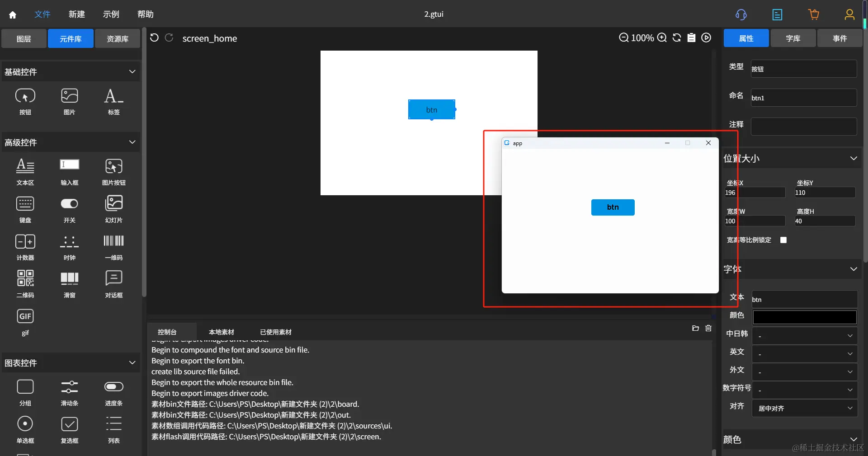Open the 外文 font dropdown
This screenshot has height=456, width=868.
coord(805,372)
